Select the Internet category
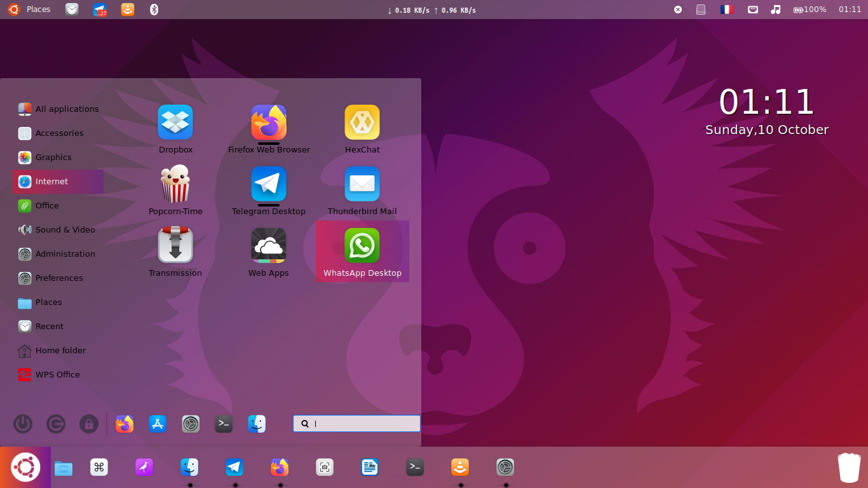 tap(58, 182)
